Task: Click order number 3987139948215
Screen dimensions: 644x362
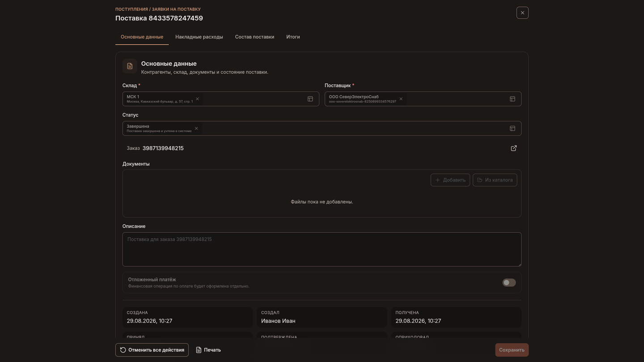Action: click(x=163, y=148)
